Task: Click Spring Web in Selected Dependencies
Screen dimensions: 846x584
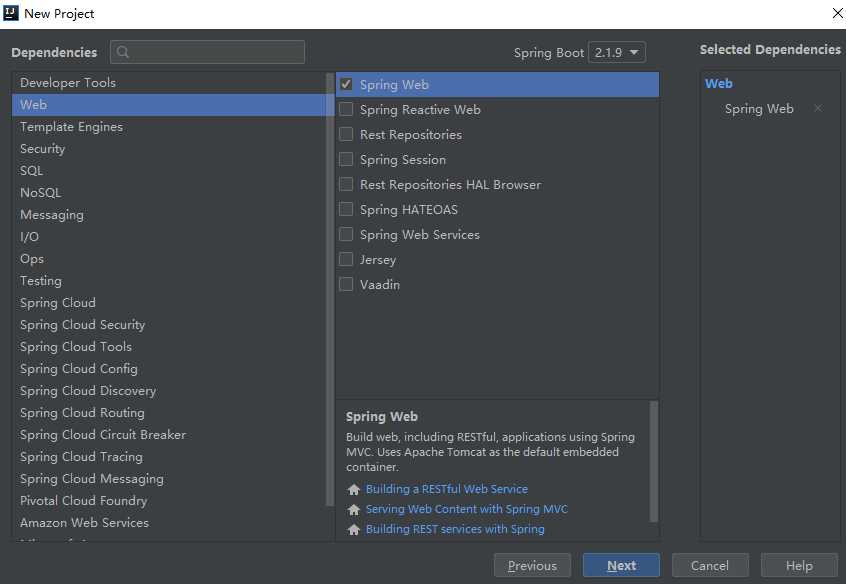Action: (x=759, y=108)
